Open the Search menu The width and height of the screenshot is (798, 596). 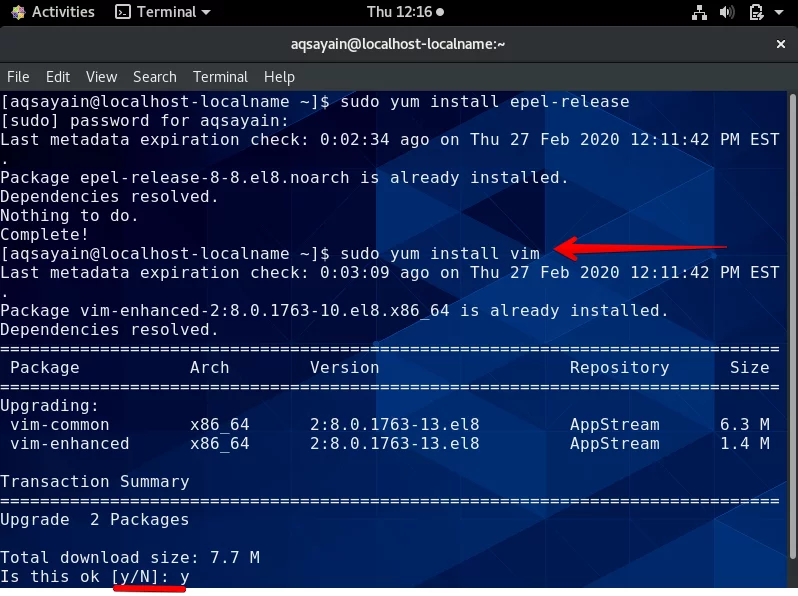[x=155, y=77]
